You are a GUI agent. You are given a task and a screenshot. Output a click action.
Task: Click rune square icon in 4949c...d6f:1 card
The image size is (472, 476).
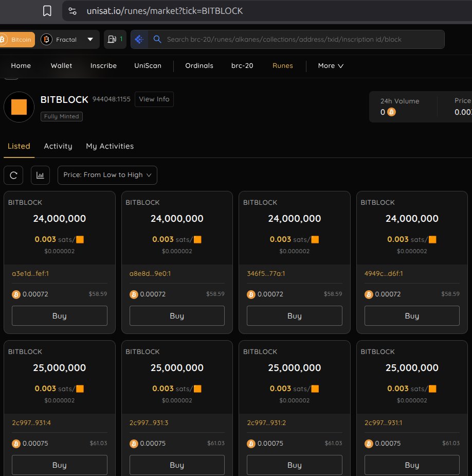click(432, 239)
